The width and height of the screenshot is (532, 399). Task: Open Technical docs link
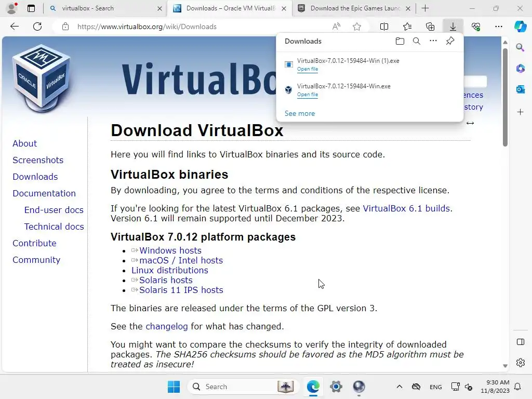54,227
